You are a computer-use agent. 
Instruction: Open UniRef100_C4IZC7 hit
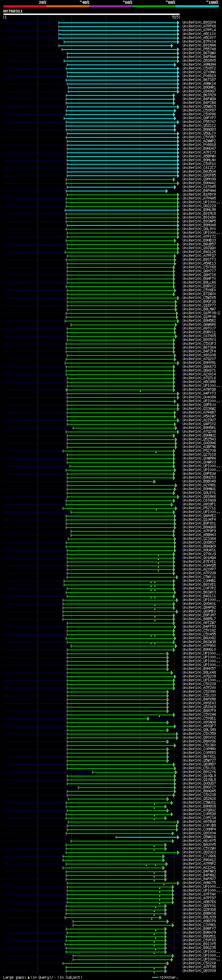[199, 168]
